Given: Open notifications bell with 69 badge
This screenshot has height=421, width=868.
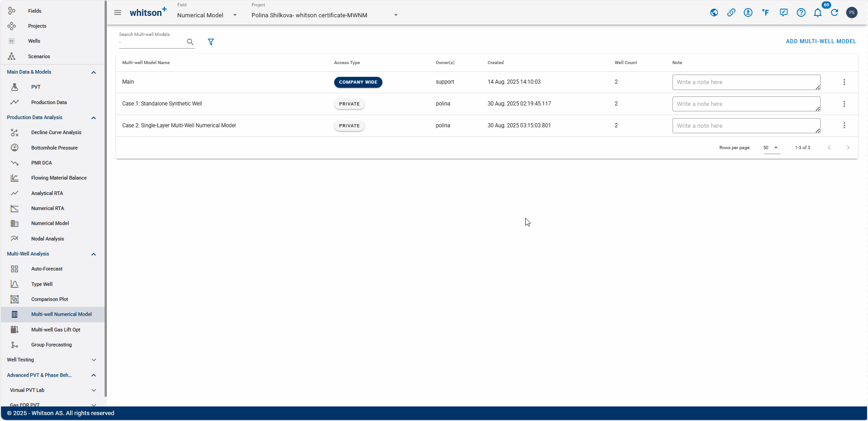Looking at the screenshot, I should click(818, 13).
